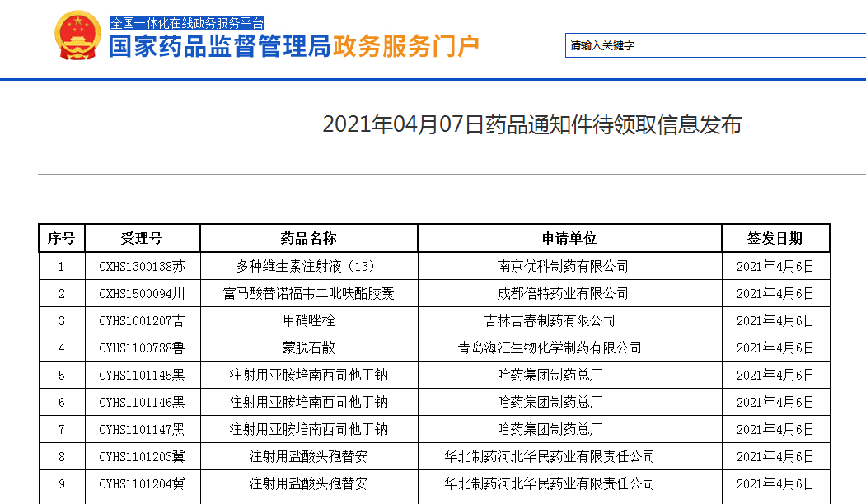Screen dimensions: 866x504
Task: Select cell CYHS1100788鲁
Action: point(142,348)
